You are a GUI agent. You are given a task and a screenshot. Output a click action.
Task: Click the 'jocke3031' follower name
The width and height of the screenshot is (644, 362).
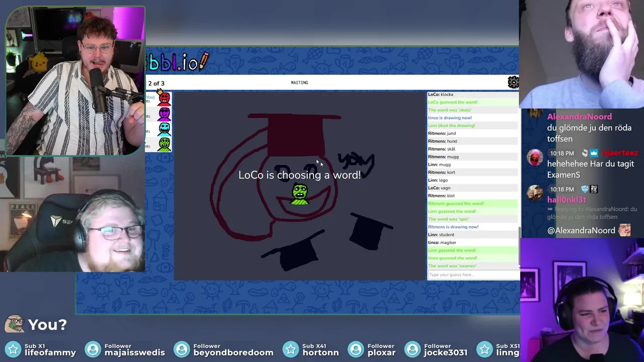coord(446,352)
